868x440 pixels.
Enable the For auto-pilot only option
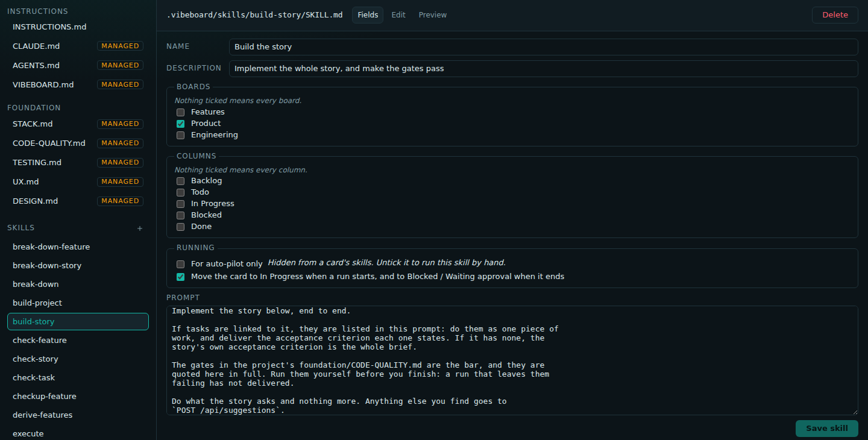pos(180,264)
